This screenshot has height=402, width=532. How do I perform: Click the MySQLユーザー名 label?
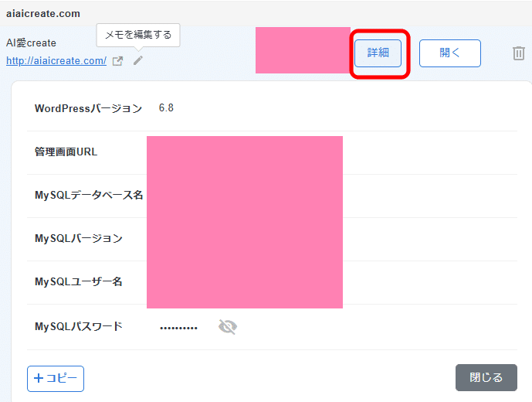tap(79, 281)
